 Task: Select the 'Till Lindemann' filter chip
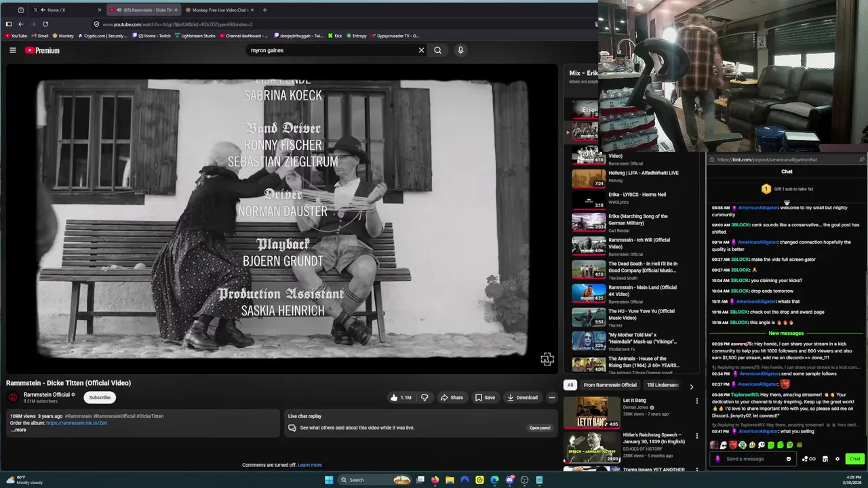click(x=663, y=386)
